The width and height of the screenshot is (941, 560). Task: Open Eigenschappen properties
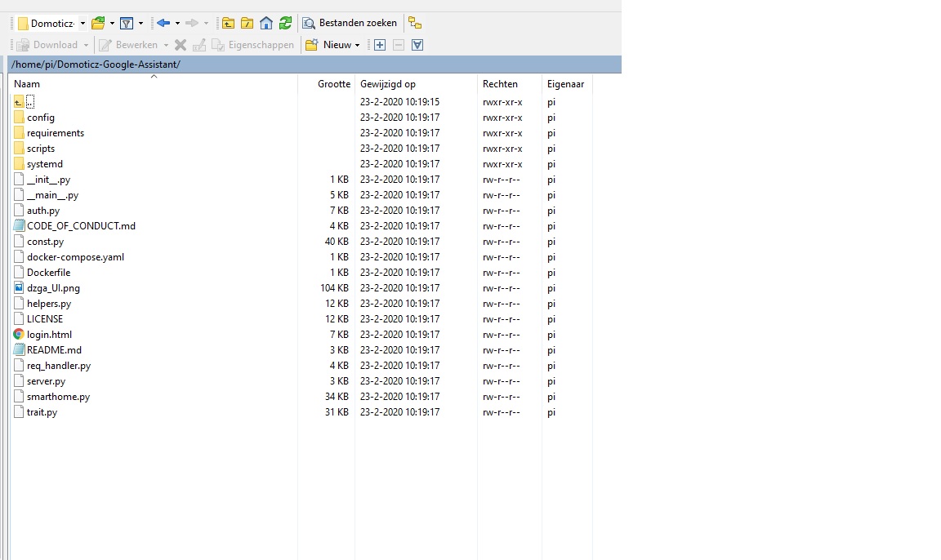coord(253,45)
